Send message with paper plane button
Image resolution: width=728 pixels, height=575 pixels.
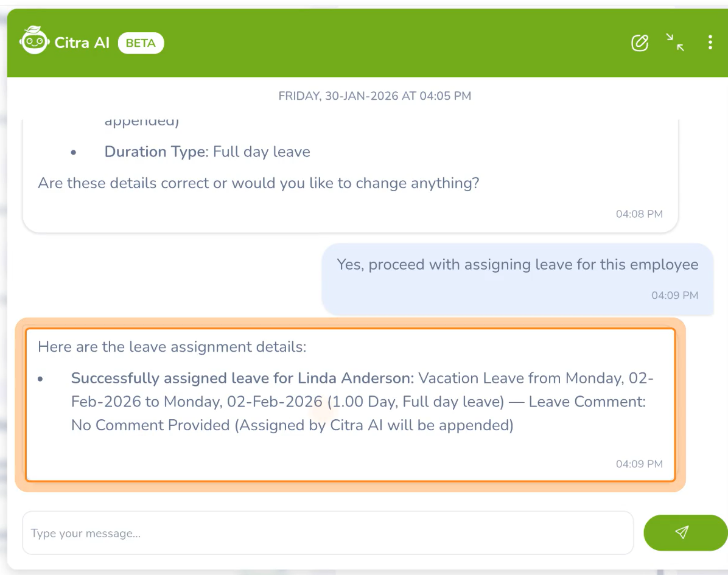[x=682, y=532]
